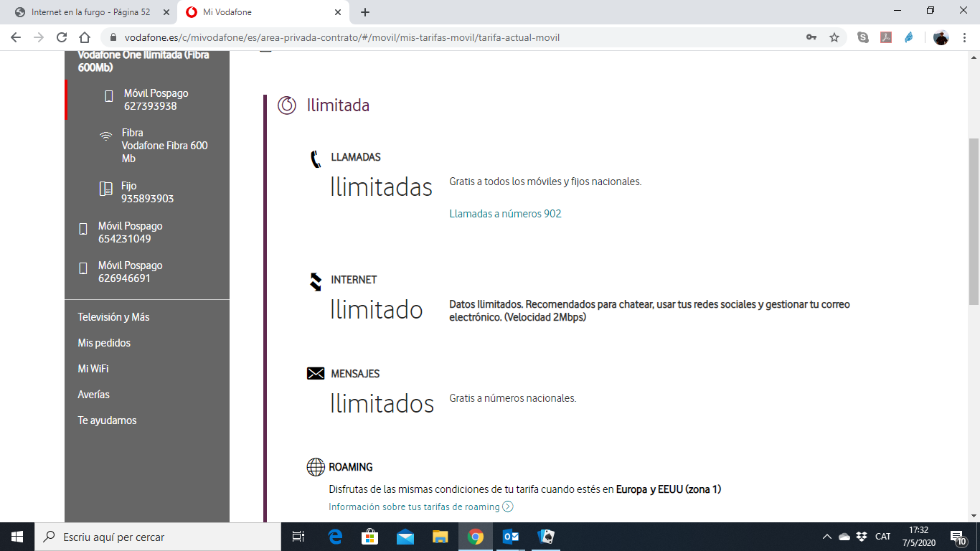Open the Chrome profile avatar

pyautogui.click(x=941, y=37)
